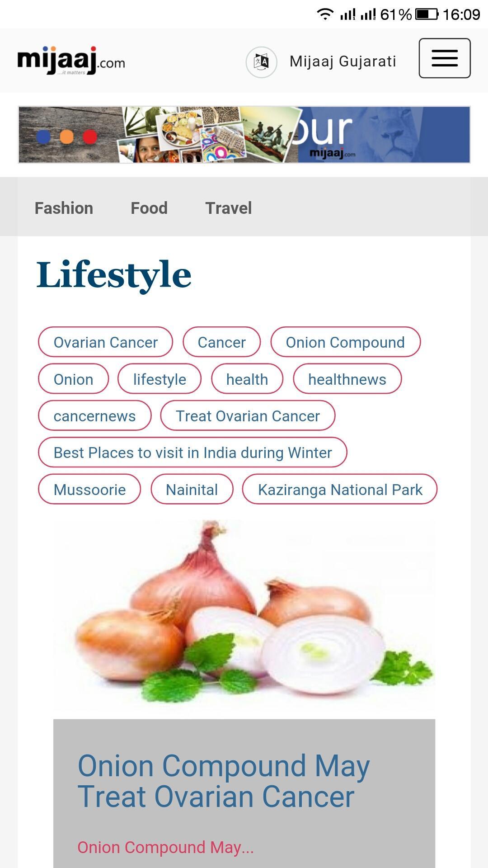Open the Fashion tab
Image resolution: width=488 pixels, height=868 pixels.
[64, 208]
